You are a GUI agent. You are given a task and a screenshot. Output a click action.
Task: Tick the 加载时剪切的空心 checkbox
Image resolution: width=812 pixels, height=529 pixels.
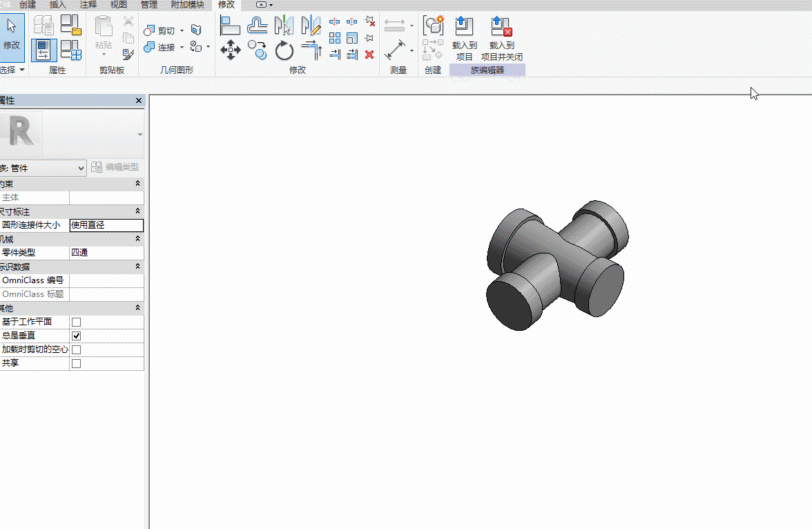tap(76, 349)
